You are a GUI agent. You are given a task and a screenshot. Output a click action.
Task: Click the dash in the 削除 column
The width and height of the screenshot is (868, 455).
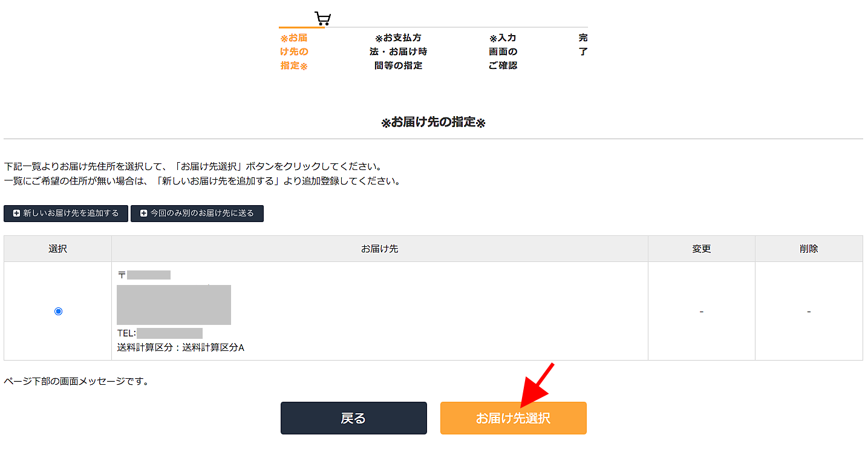(809, 312)
